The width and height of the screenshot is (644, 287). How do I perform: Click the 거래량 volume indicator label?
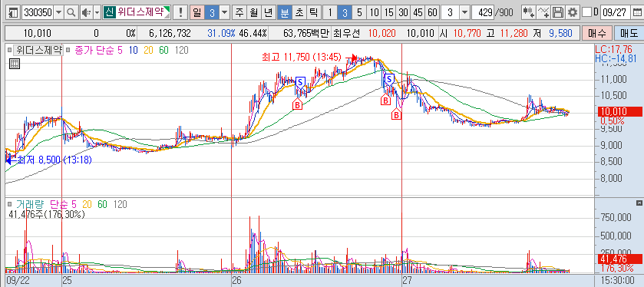[x=29, y=204]
